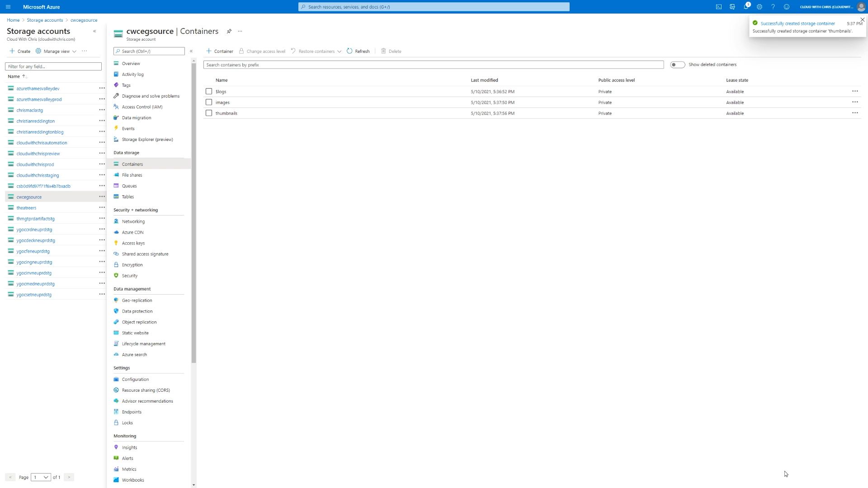Image resolution: width=868 pixels, height=488 pixels.
Task: Check the images container checkbox
Action: pyautogui.click(x=209, y=102)
